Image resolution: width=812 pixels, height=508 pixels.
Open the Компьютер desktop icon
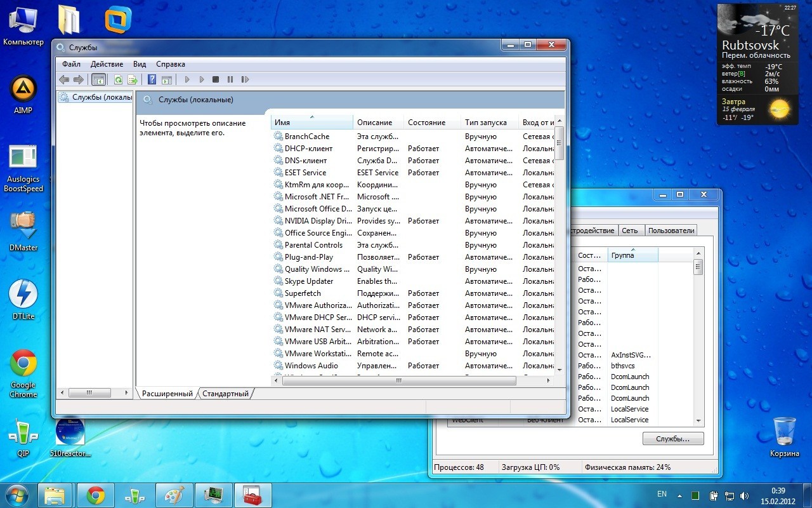(x=23, y=26)
